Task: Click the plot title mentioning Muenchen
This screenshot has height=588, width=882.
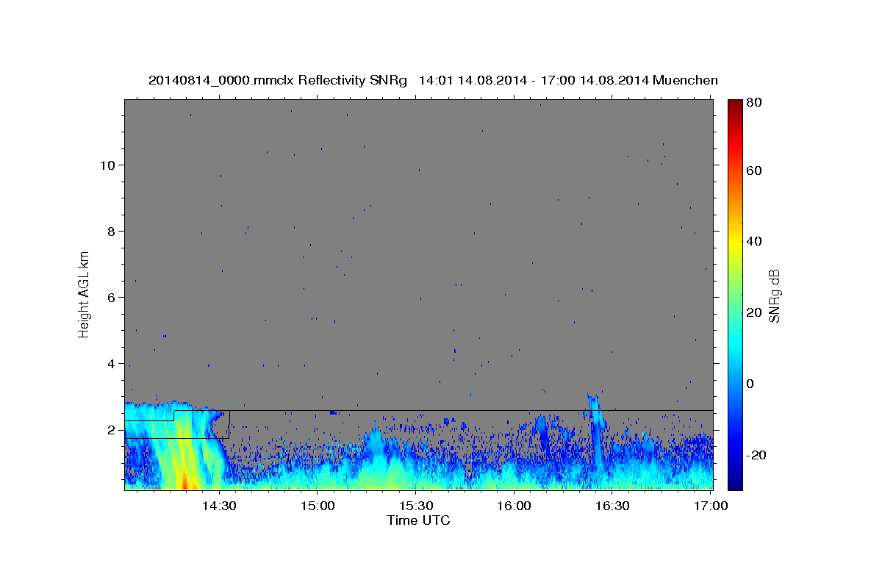Action: click(x=433, y=80)
